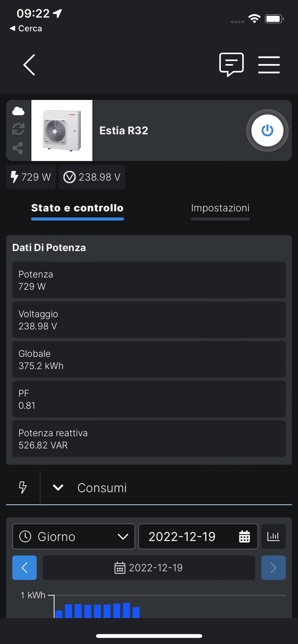Tap the sync refresh icon
The width and height of the screenshot is (298, 644).
(x=18, y=129)
